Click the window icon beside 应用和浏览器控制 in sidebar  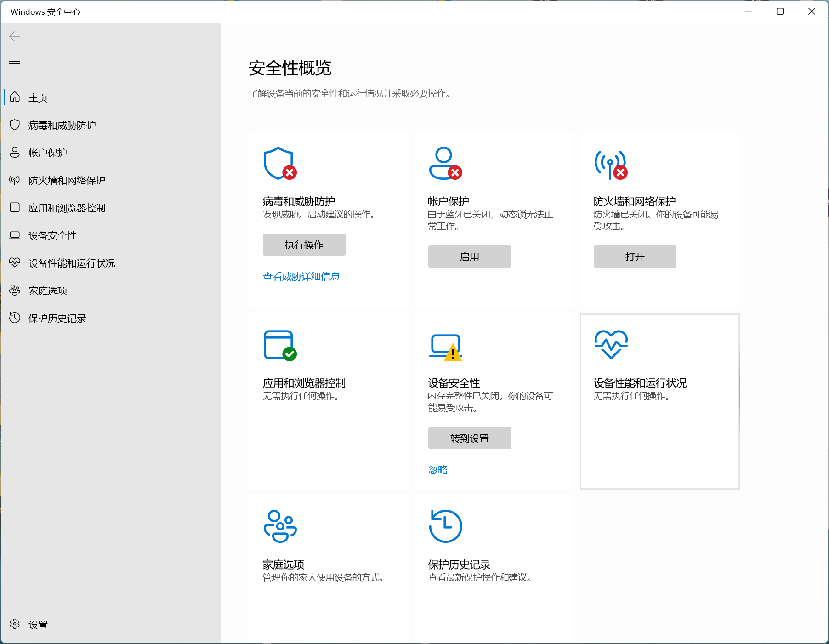[15, 207]
